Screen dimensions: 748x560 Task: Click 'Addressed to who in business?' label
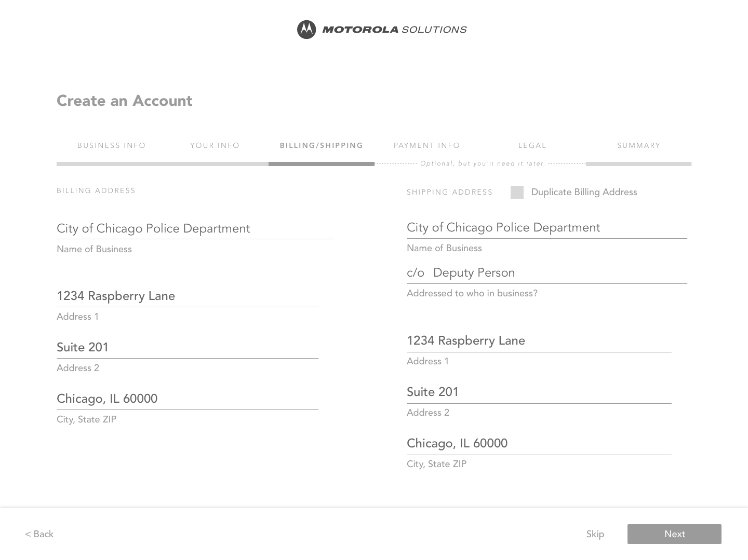point(472,293)
